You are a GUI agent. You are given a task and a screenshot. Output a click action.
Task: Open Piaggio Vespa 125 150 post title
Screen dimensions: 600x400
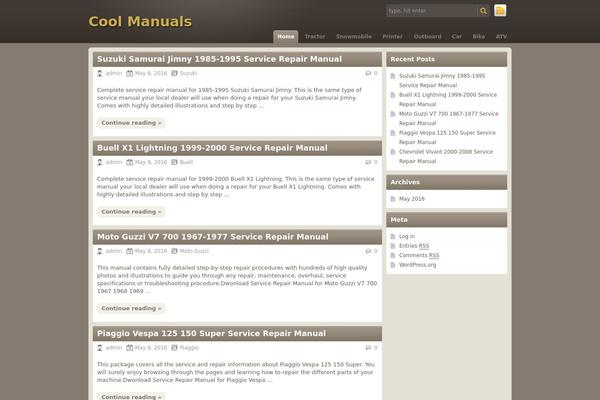[x=211, y=333]
